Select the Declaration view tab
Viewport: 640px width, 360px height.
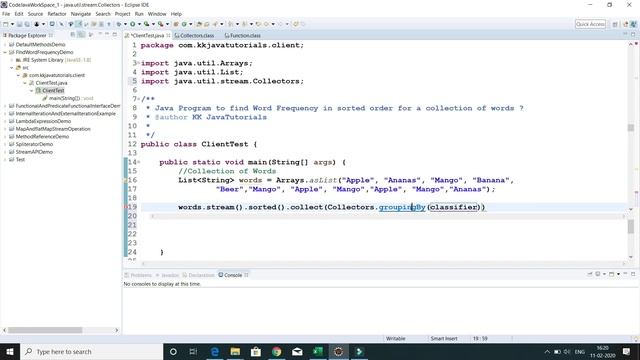coord(198,275)
